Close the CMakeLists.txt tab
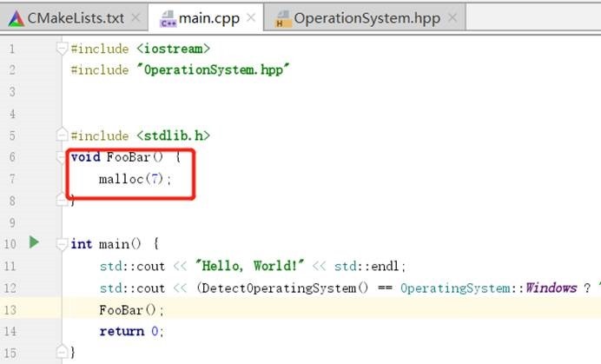The width and height of the screenshot is (601, 364). coord(135,17)
